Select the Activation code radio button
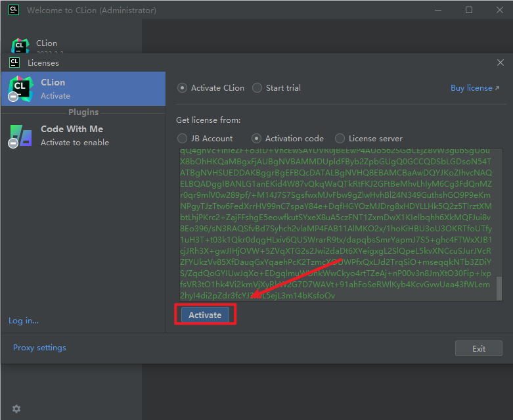 coord(257,139)
